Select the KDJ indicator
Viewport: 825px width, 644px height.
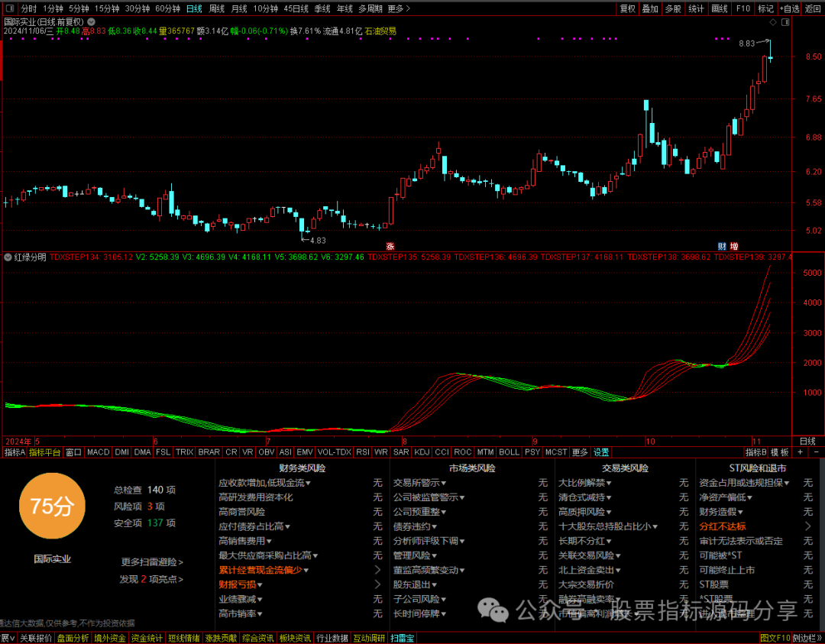tap(422, 452)
